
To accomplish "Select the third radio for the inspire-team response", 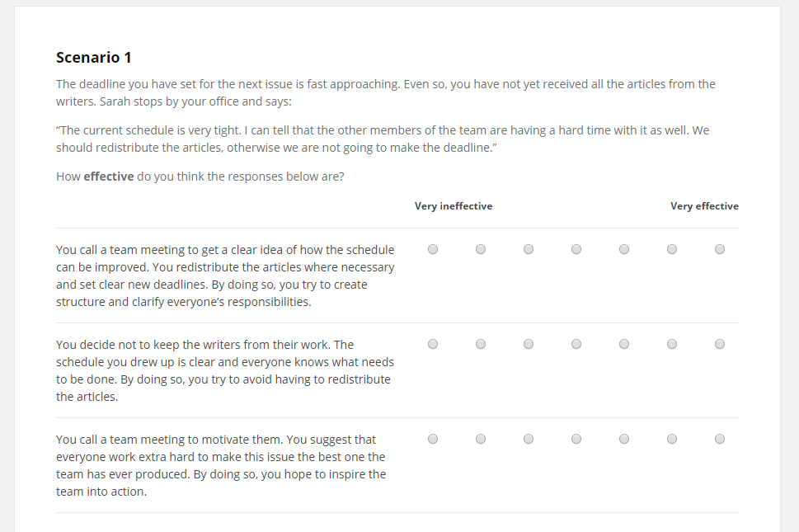I will click(x=529, y=439).
